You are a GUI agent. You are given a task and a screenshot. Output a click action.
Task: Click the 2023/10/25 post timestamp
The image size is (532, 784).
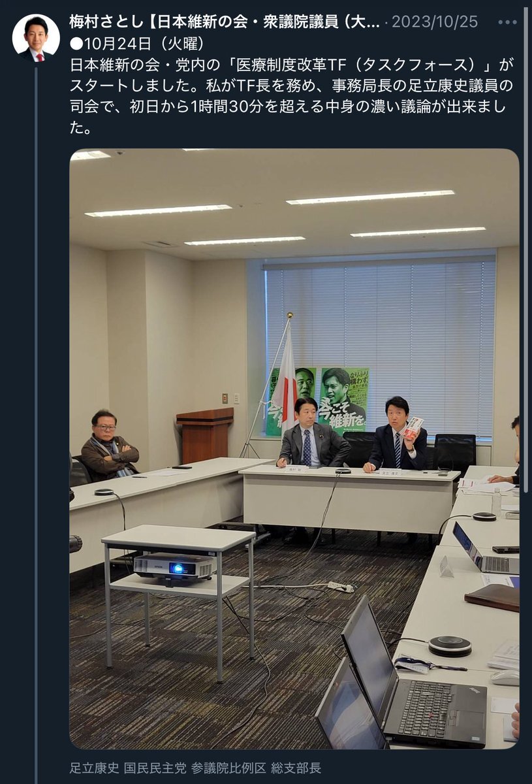[x=435, y=22]
